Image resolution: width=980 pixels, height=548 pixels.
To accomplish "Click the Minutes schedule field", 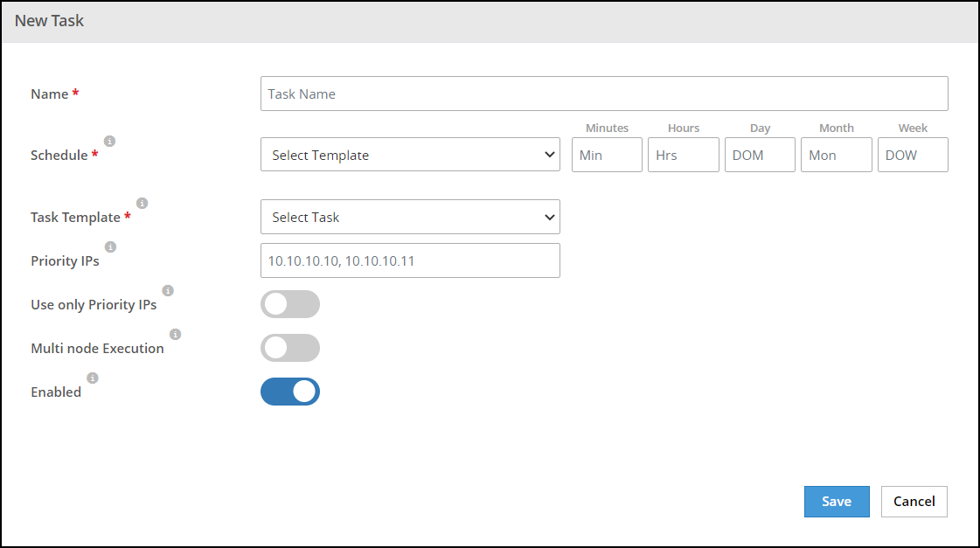I will click(607, 155).
